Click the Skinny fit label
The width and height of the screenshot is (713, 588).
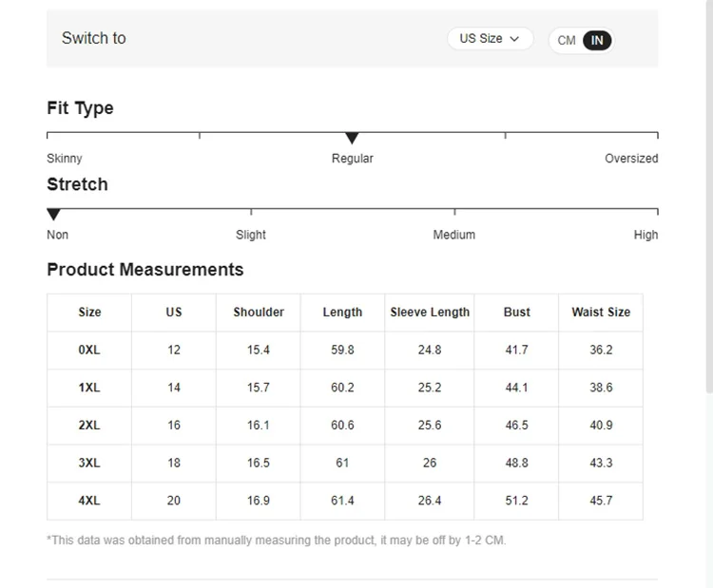tap(65, 159)
